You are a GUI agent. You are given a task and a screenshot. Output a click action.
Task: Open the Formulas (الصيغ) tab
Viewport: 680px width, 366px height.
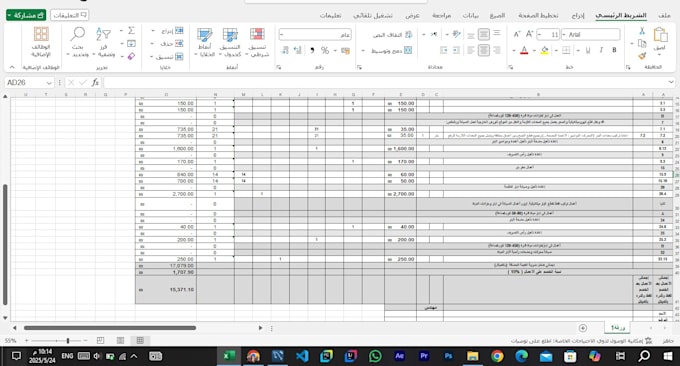[x=497, y=15]
